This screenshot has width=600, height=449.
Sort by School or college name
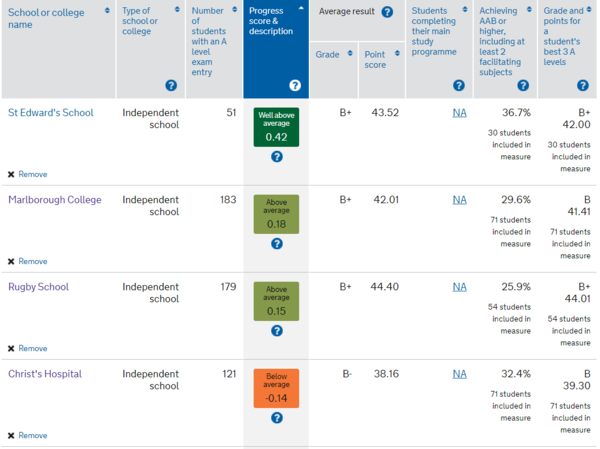click(107, 10)
